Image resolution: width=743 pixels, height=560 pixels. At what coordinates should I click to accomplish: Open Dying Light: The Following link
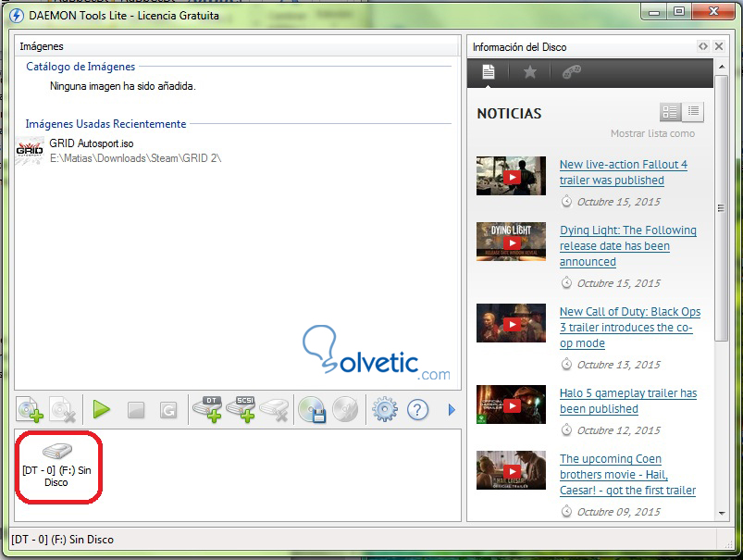[628, 245]
